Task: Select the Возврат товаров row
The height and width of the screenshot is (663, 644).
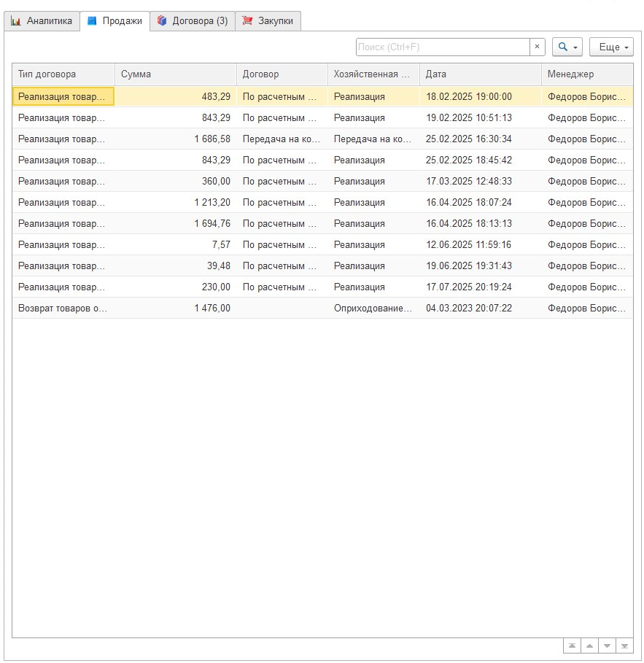Action: click(63, 308)
